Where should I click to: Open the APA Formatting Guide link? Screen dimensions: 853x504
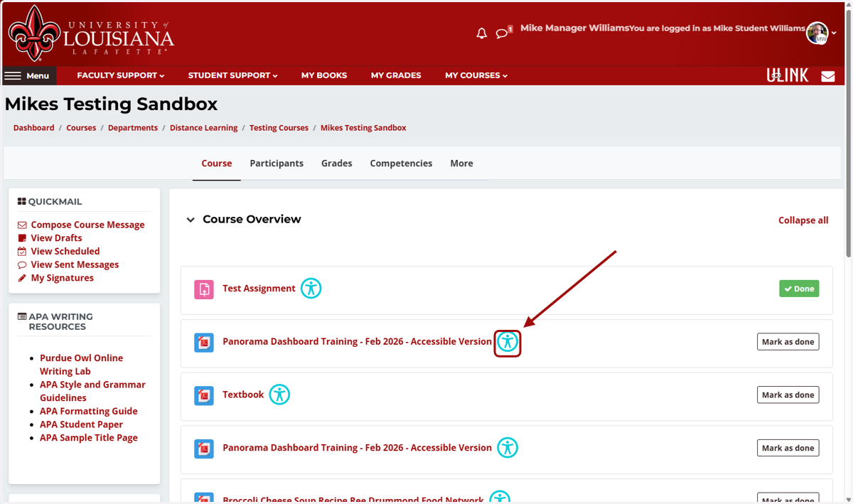point(89,411)
